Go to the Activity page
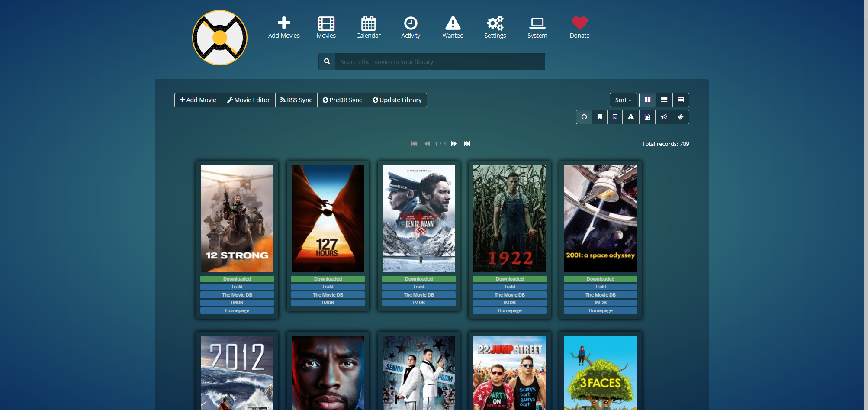 coord(410,27)
